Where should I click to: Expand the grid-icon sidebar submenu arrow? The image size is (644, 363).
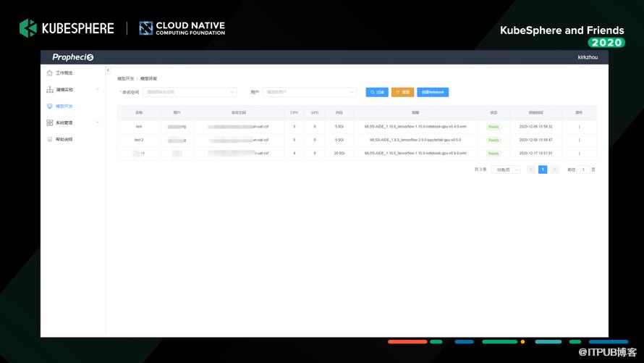point(98,122)
